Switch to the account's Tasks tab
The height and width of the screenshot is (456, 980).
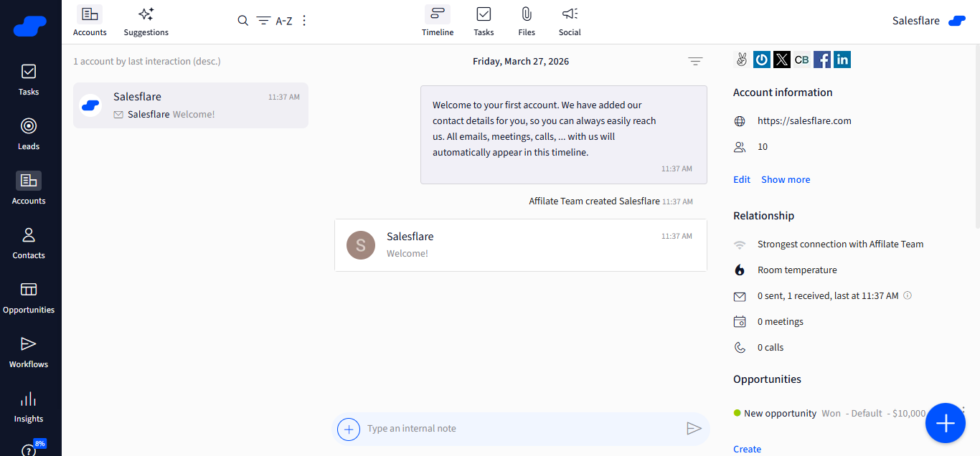click(484, 21)
